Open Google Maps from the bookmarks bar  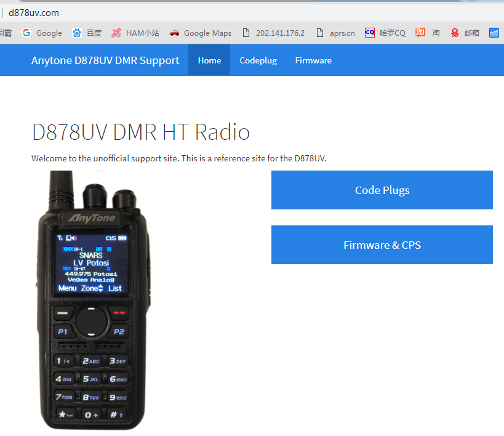click(x=200, y=33)
